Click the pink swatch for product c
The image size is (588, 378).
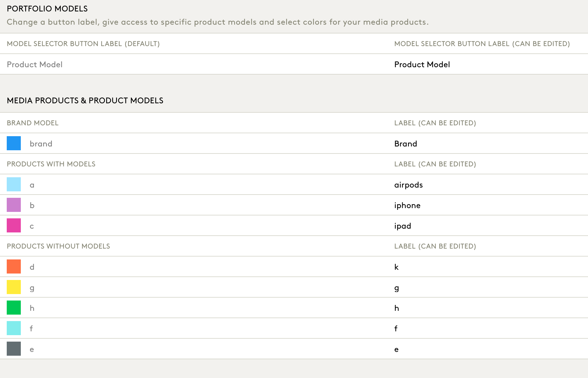14,225
